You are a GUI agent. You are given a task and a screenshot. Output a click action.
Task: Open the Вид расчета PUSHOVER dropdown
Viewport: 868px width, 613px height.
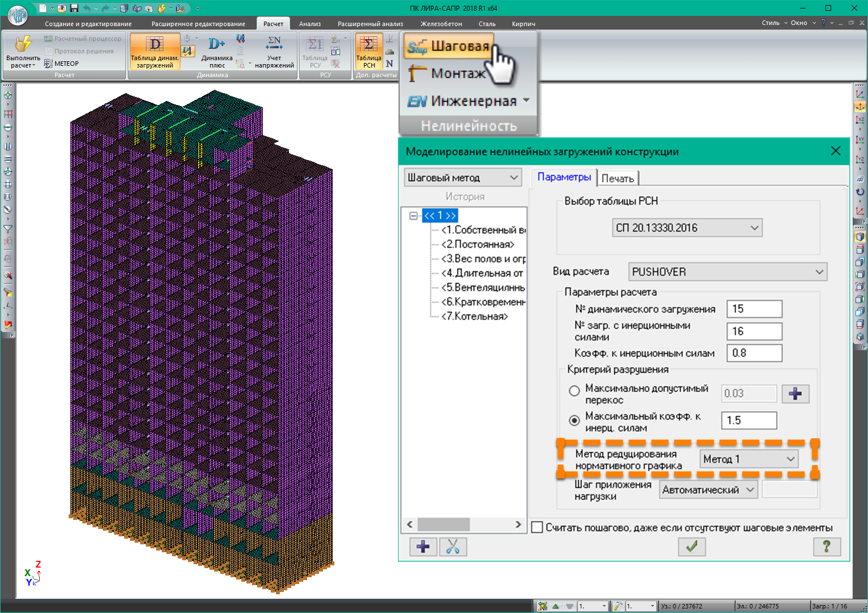pos(727,272)
